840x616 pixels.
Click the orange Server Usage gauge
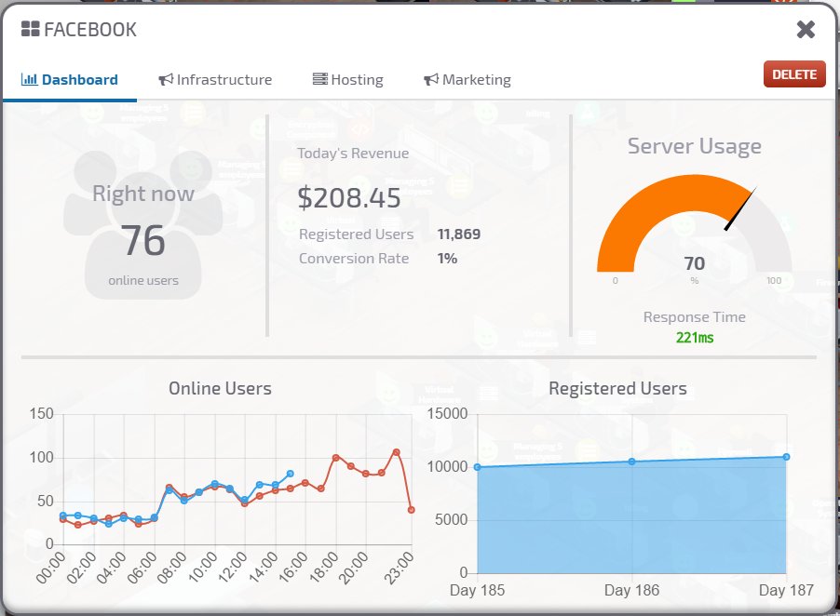tap(695, 223)
